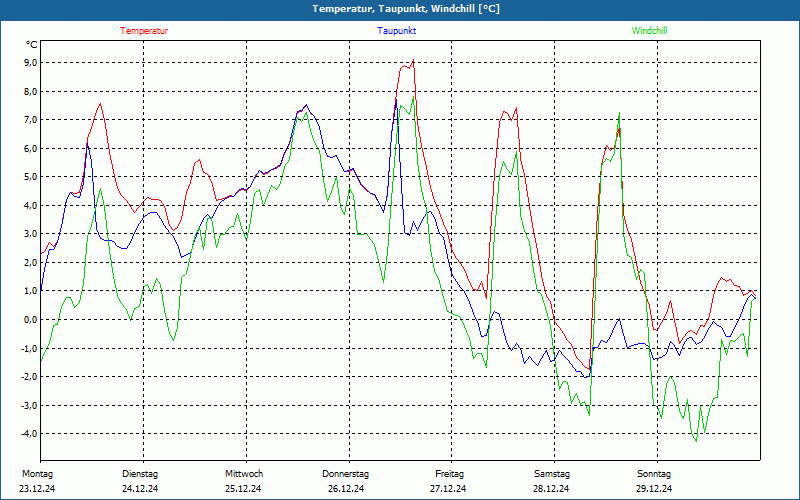The height and width of the screenshot is (500, 800).
Task: Click the Donnerstag day label
Action: click(x=345, y=474)
